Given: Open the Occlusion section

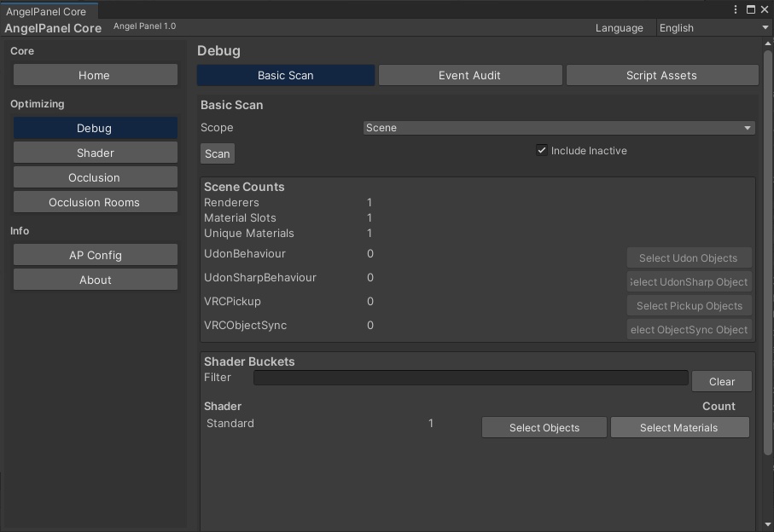Looking at the screenshot, I should 95,177.
